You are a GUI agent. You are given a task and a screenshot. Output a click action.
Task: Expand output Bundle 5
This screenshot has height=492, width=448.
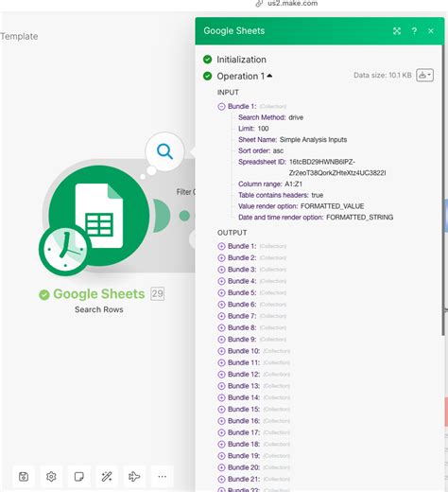point(221,292)
